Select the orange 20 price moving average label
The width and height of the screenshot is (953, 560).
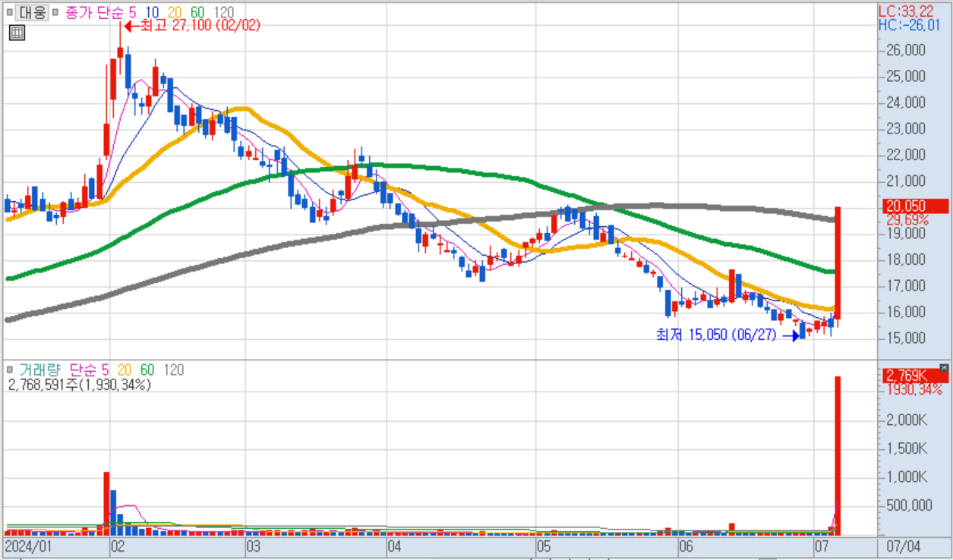[x=175, y=12]
